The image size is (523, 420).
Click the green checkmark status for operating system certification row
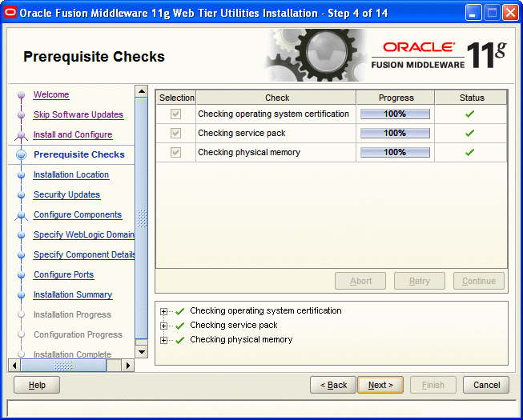coord(469,114)
